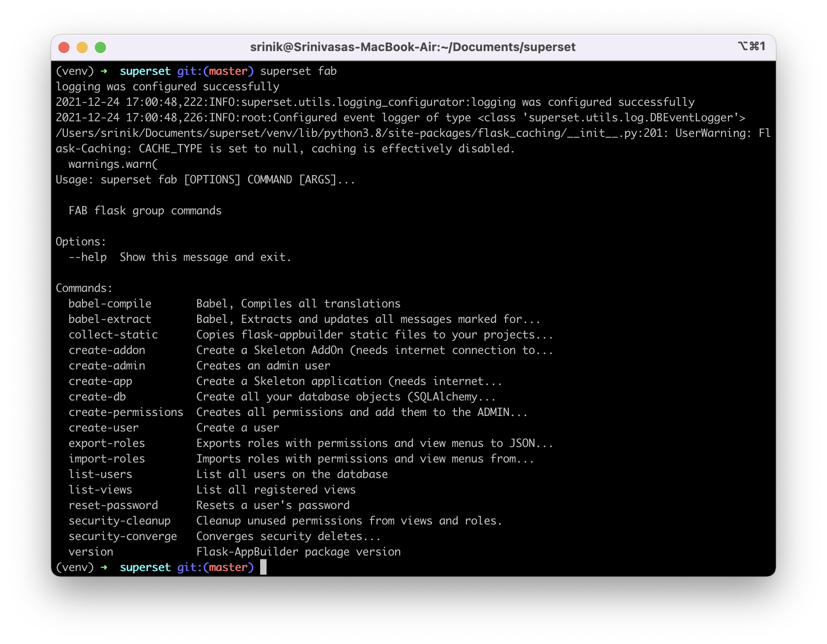Click the 'warnings.warn(' line
827x644 pixels.
[113, 164]
